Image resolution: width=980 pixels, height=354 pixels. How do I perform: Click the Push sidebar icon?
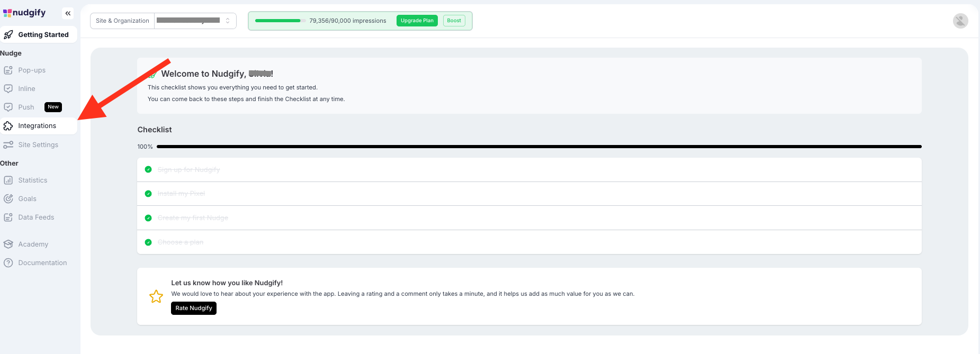(8, 107)
